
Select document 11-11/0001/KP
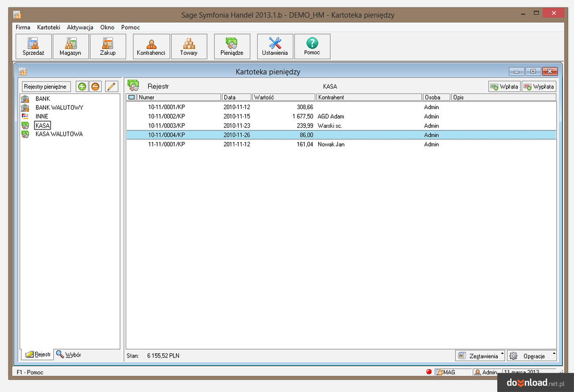[341, 144]
